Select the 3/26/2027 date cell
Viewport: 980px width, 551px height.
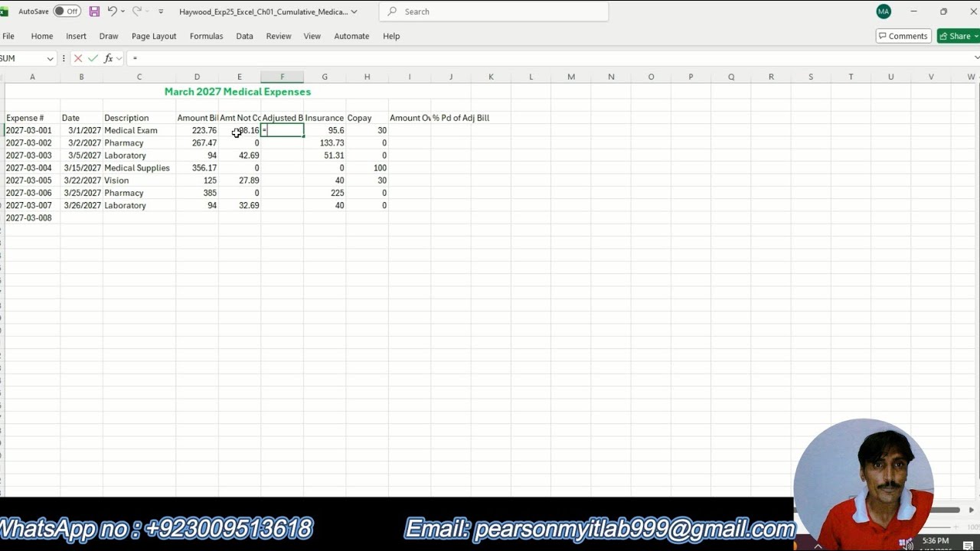click(x=83, y=205)
